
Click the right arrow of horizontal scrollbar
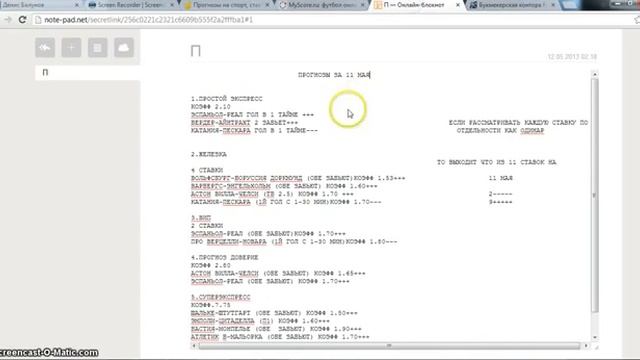coord(586,346)
